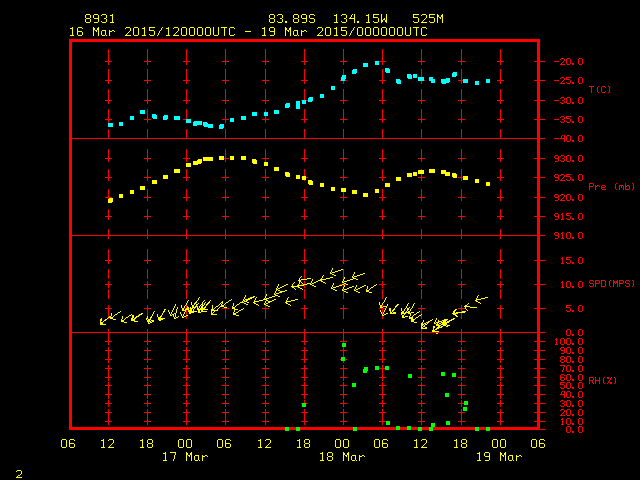
Task: Click the 00 hour label above 19 Mar
Action: (499, 444)
